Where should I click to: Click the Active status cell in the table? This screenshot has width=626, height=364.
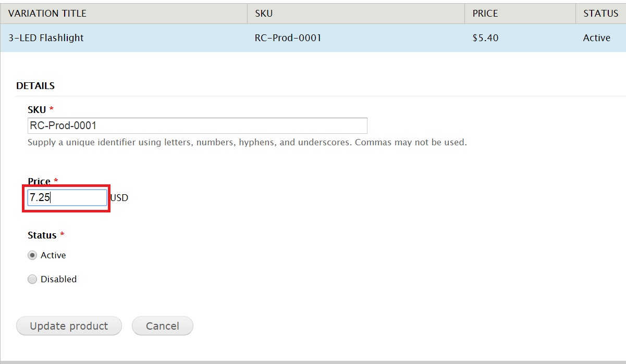[597, 37]
